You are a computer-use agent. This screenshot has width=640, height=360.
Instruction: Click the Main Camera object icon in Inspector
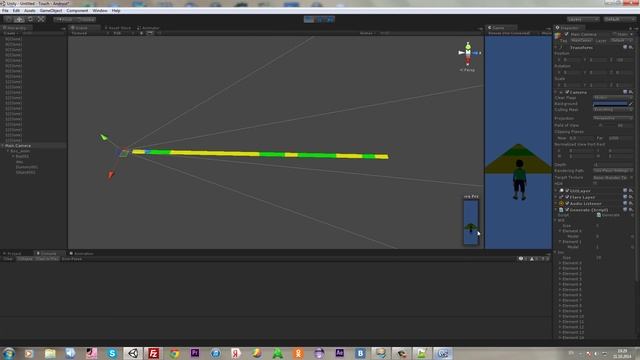point(558,36)
